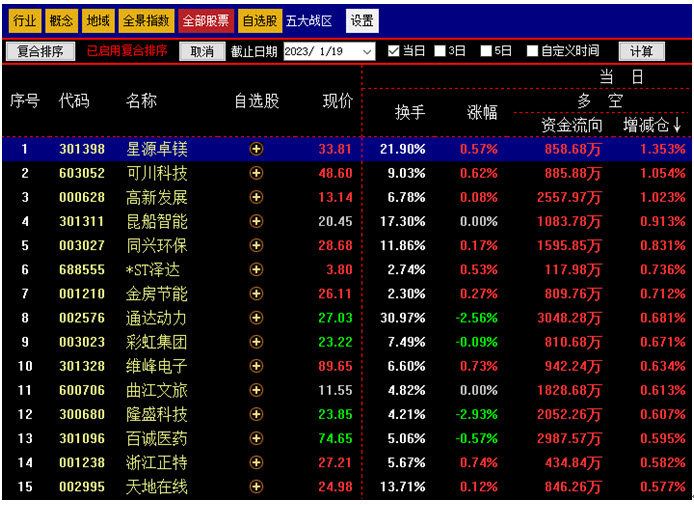Select stock code 300680
Image resolution: width=694 pixels, height=505 pixels.
click(82, 414)
